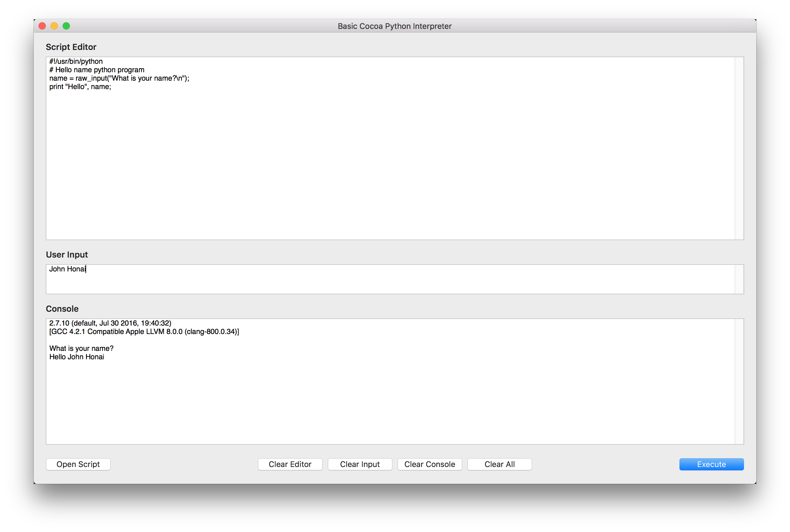Screen dimensions: 790x532
Task: Click the Clear All button
Action: coord(499,464)
